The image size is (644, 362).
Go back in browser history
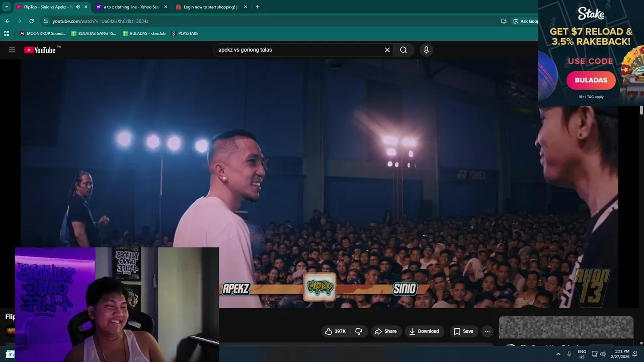[7, 21]
